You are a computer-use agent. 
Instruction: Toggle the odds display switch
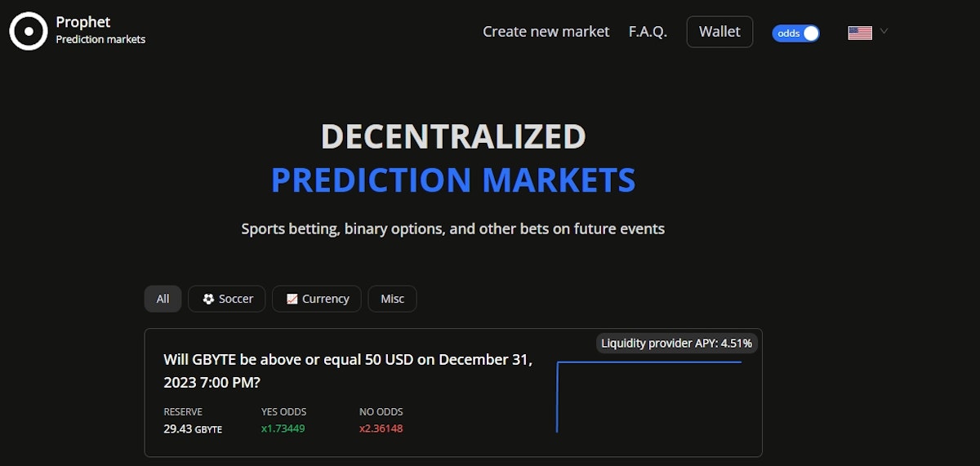796,33
